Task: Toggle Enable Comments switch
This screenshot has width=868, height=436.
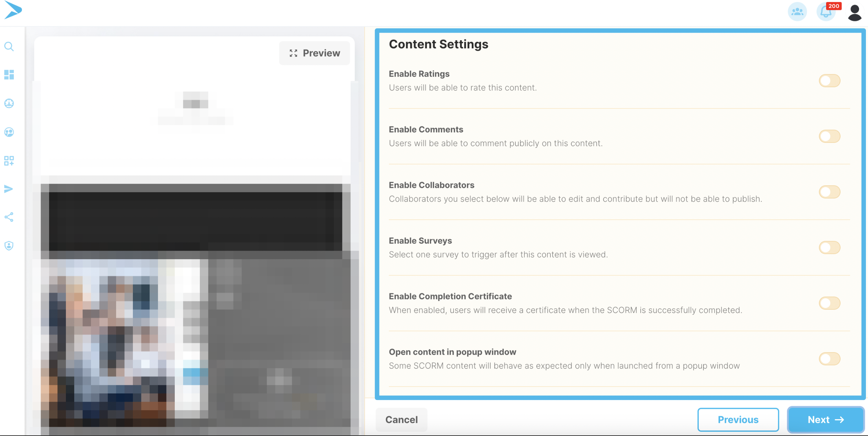Action: tap(830, 136)
